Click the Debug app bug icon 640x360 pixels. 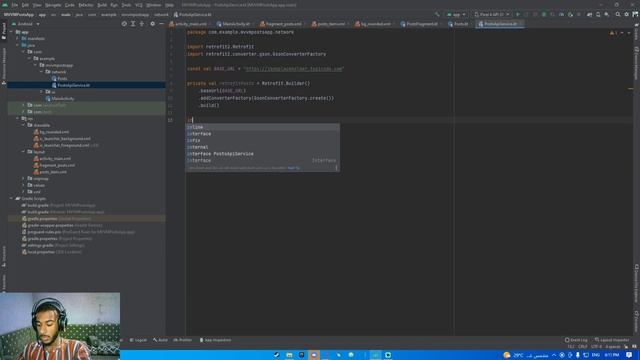[544, 14]
